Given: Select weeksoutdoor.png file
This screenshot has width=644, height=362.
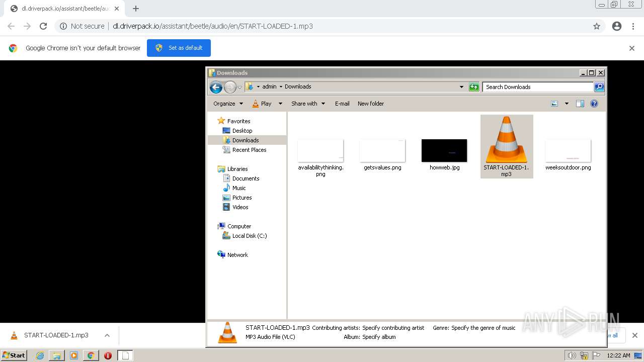Looking at the screenshot, I should click(x=568, y=155).
